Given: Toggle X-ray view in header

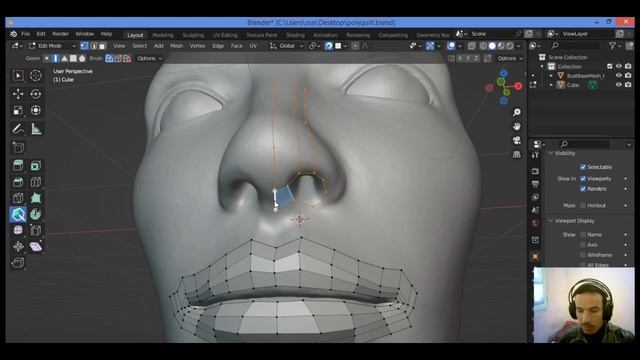Looking at the screenshot, I should coord(471,46).
